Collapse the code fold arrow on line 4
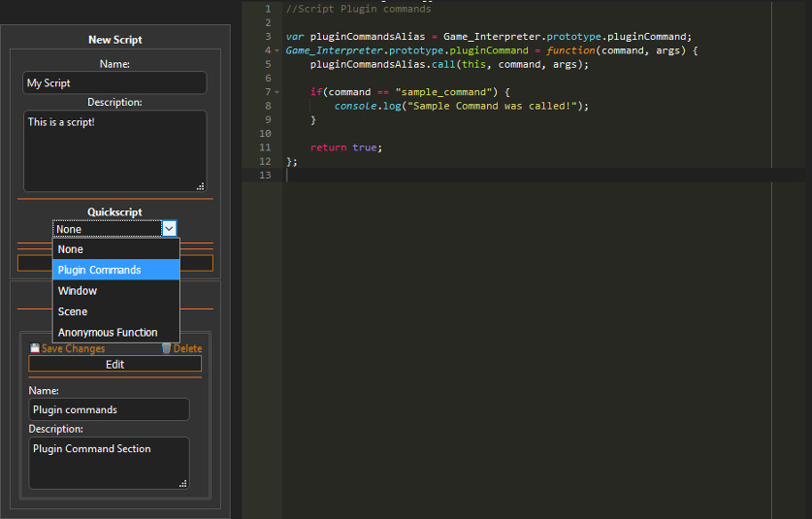 [277, 49]
